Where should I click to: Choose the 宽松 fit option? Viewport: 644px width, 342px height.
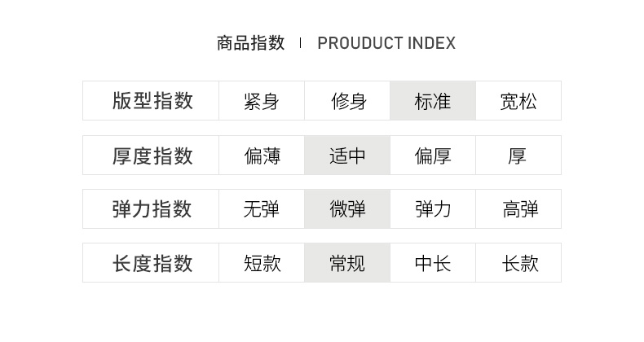click(x=518, y=101)
